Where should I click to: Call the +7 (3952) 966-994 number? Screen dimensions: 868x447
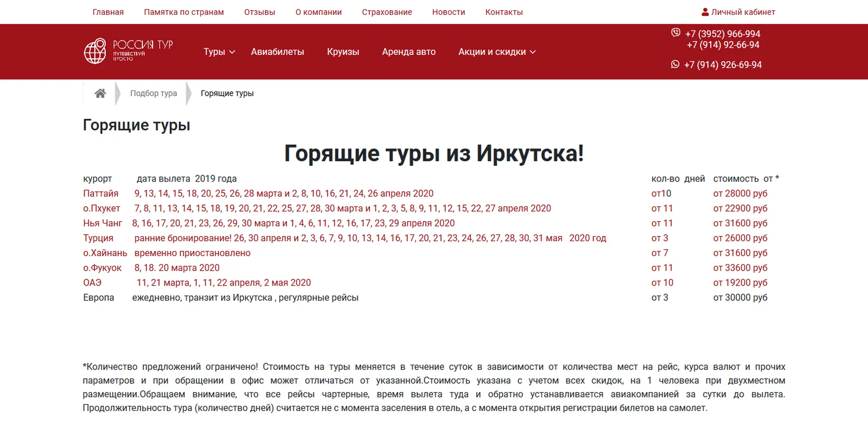[722, 34]
